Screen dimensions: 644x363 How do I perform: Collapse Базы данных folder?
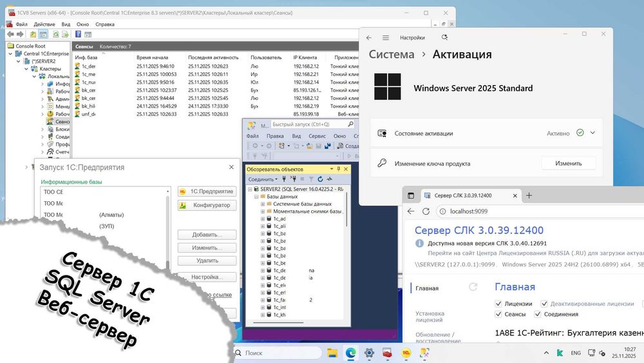click(x=256, y=197)
